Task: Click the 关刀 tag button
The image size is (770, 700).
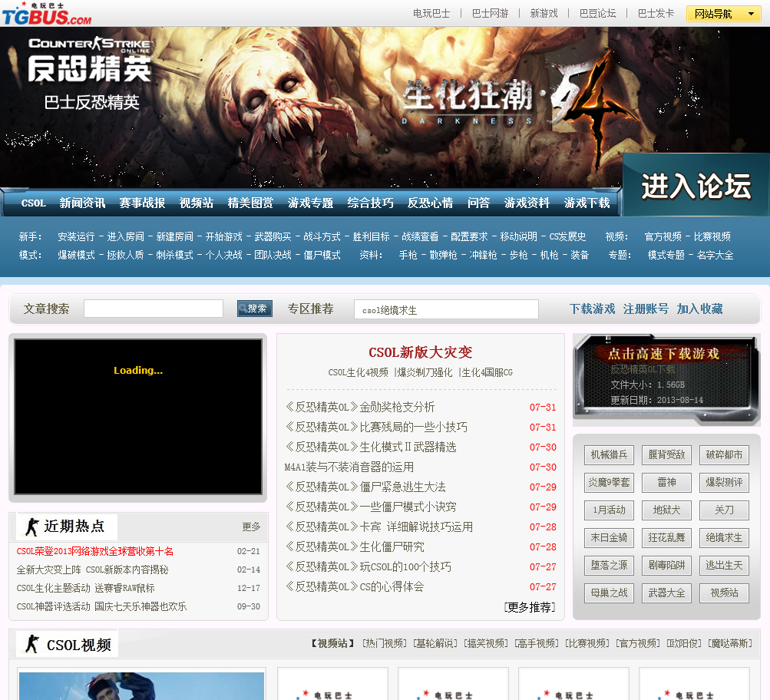Action: pos(724,510)
